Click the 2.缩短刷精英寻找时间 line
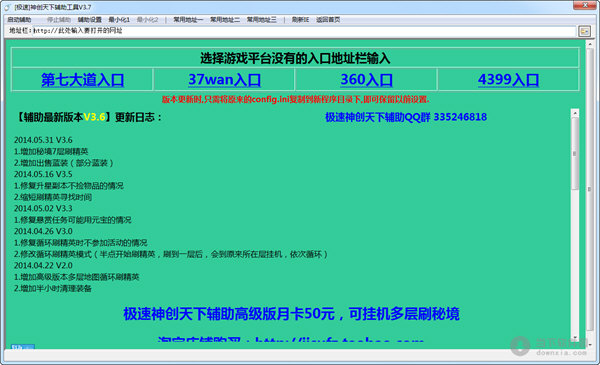The image size is (600, 365). coord(53,197)
